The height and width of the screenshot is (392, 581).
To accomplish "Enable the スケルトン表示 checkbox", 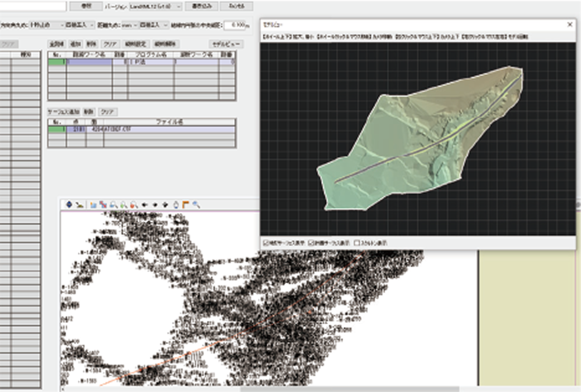I will [357, 243].
